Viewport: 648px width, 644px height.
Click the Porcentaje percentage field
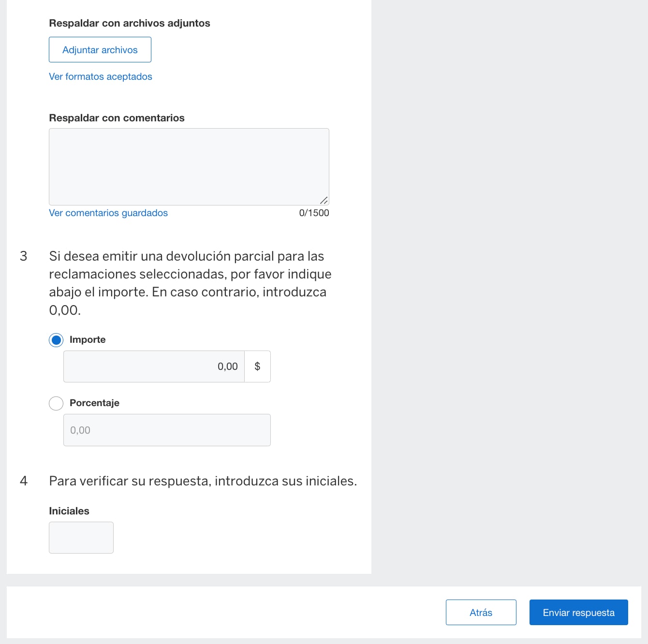point(166,430)
